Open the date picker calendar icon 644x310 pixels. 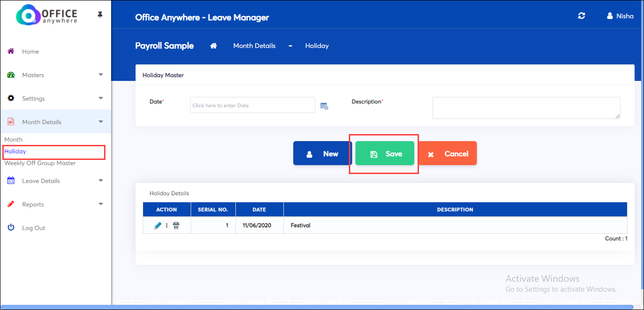click(324, 106)
